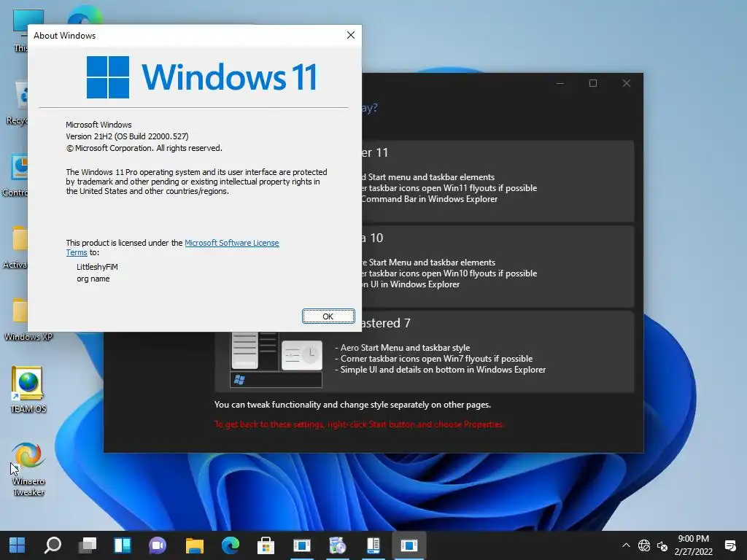Screen dimensions: 747x560
Task: Open the Windows XP folder on desktop
Action: click(x=28, y=319)
